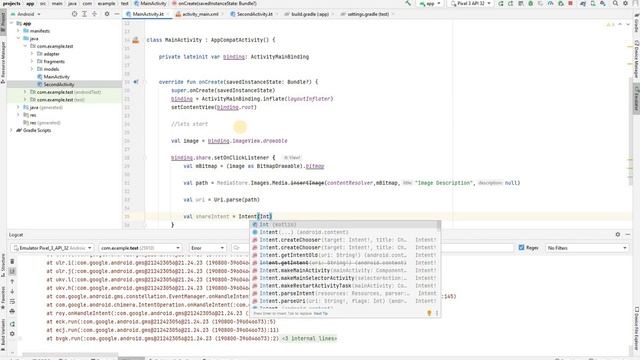Expand the manifests folder
Viewport: 640px width, 360px height.
tap(18, 31)
